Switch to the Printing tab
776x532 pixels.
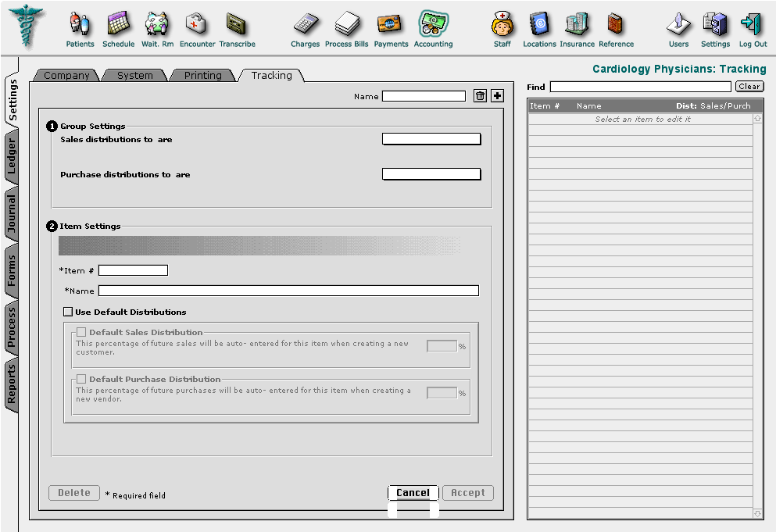click(203, 75)
